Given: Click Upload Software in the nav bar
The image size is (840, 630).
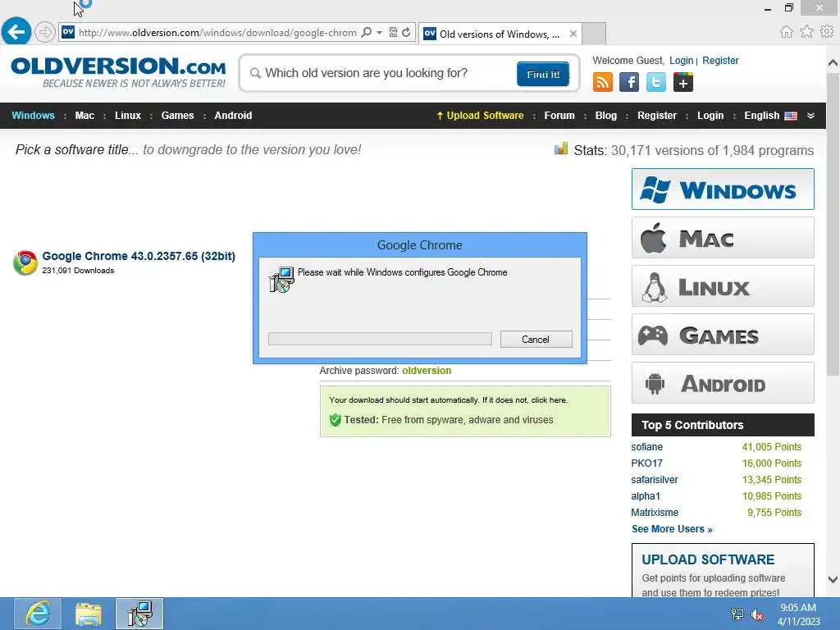Looking at the screenshot, I should [x=480, y=115].
